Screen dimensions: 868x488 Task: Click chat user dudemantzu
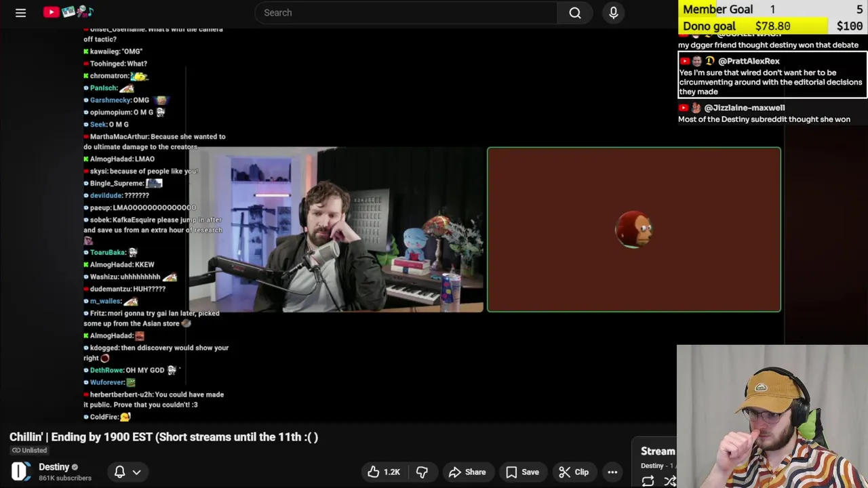[110, 289]
